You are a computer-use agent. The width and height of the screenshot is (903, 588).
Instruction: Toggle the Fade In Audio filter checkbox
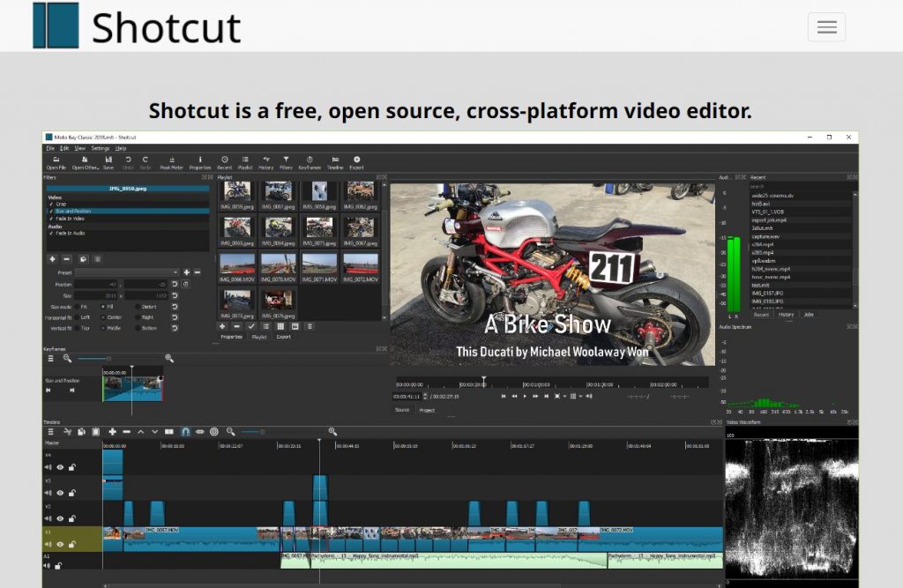pyautogui.click(x=51, y=234)
